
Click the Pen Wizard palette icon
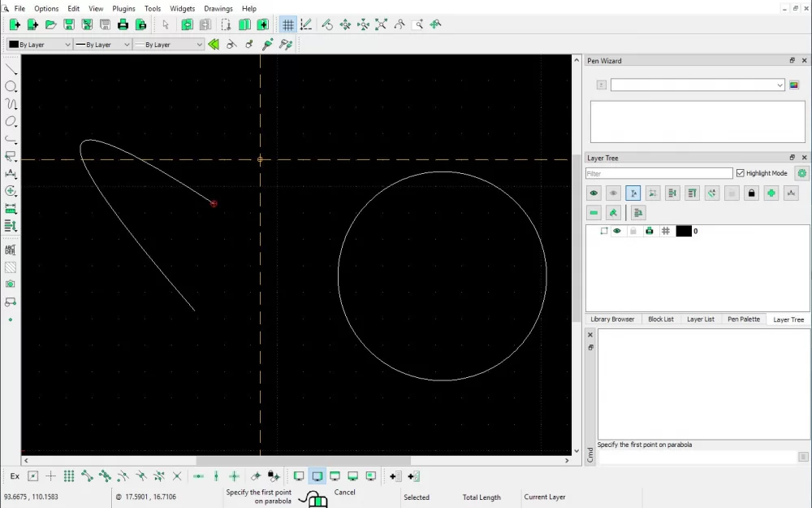click(x=794, y=85)
